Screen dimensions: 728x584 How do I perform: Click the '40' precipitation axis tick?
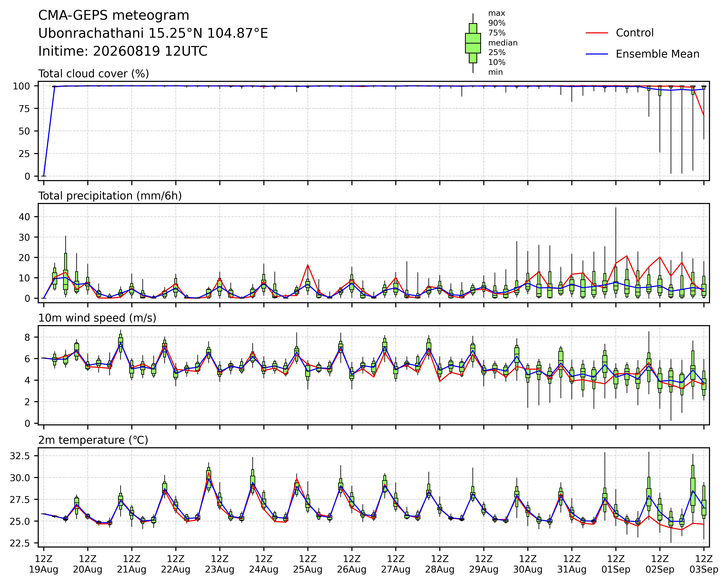pyautogui.click(x=24, y=217)
